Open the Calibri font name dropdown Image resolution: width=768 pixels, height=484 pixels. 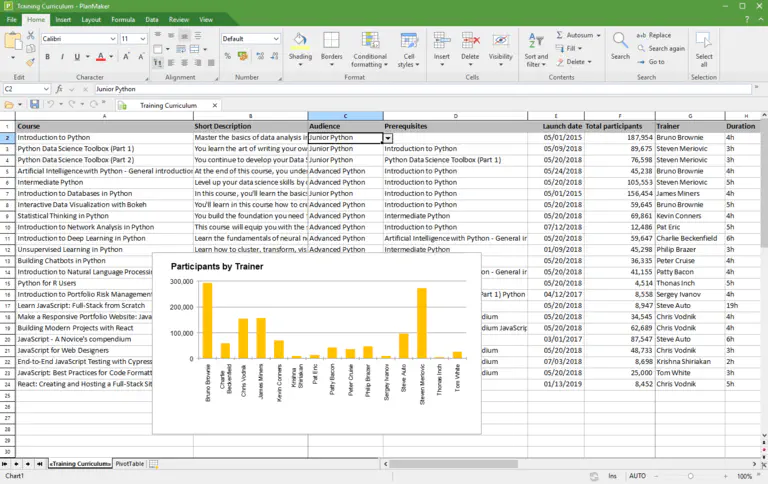click(112, 39)
